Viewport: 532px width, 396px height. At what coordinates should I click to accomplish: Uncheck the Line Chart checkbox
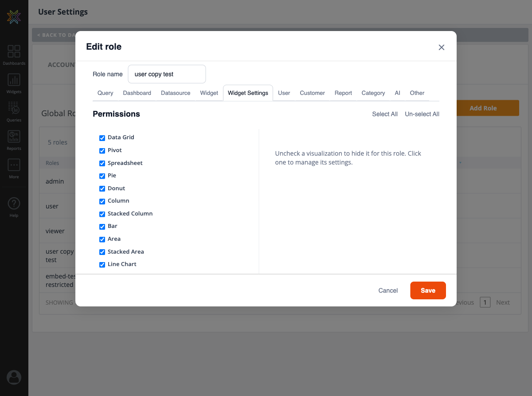[x=102, y=265]
